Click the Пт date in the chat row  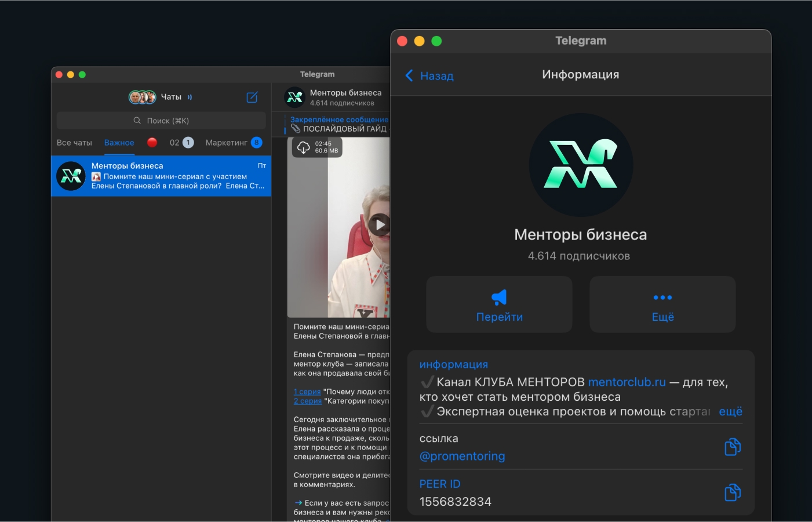[x=262, y=166]
